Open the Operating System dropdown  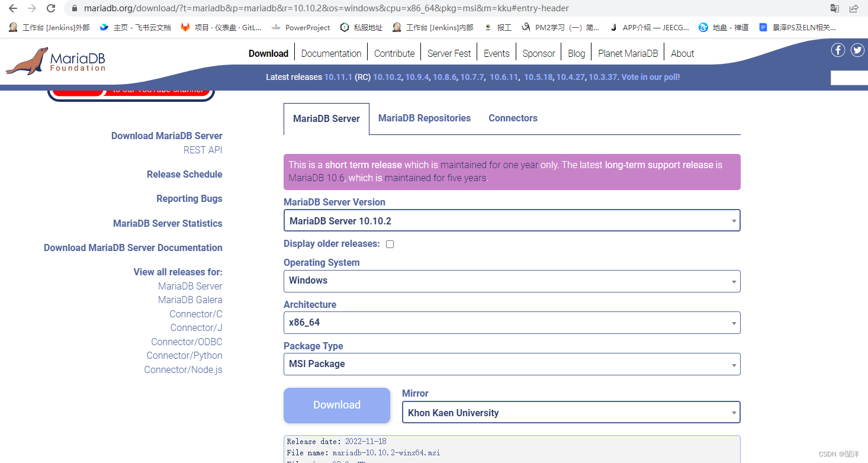512,281
